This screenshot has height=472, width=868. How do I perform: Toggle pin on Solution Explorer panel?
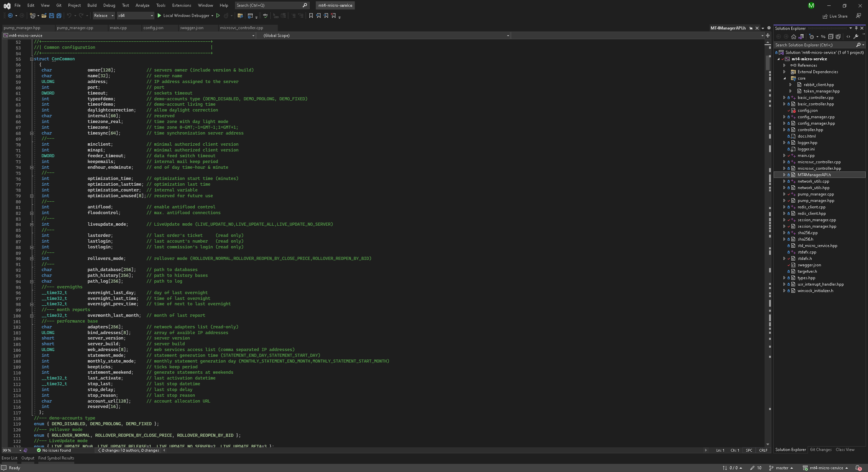[856, 28]
